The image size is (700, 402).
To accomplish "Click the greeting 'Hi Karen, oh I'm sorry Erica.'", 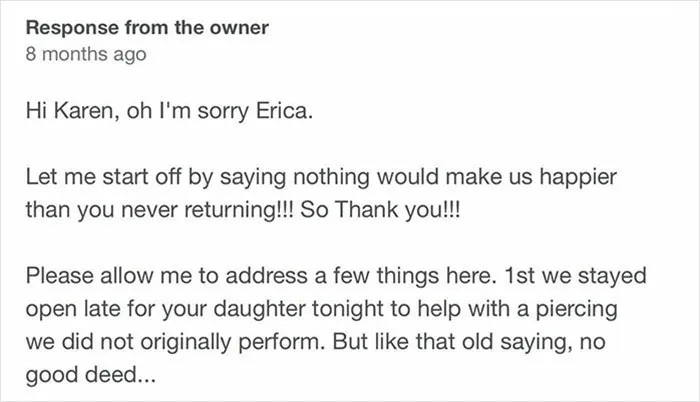I will [169, 111].
